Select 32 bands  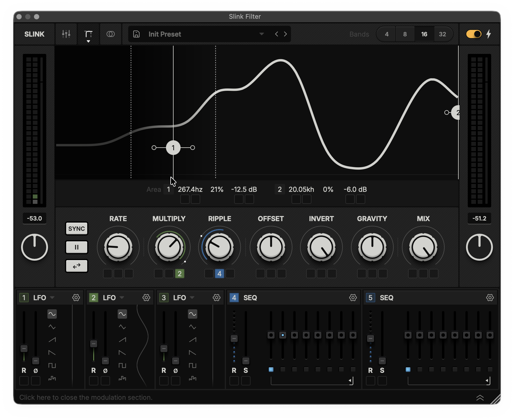pyautogui.click(x=443, y=34)
